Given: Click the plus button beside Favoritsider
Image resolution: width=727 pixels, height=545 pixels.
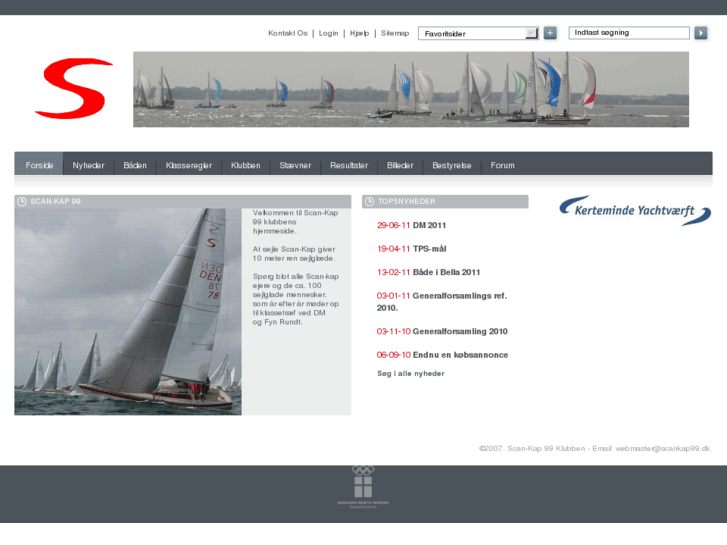Looking at the screenshot, I should pos(550,33).
